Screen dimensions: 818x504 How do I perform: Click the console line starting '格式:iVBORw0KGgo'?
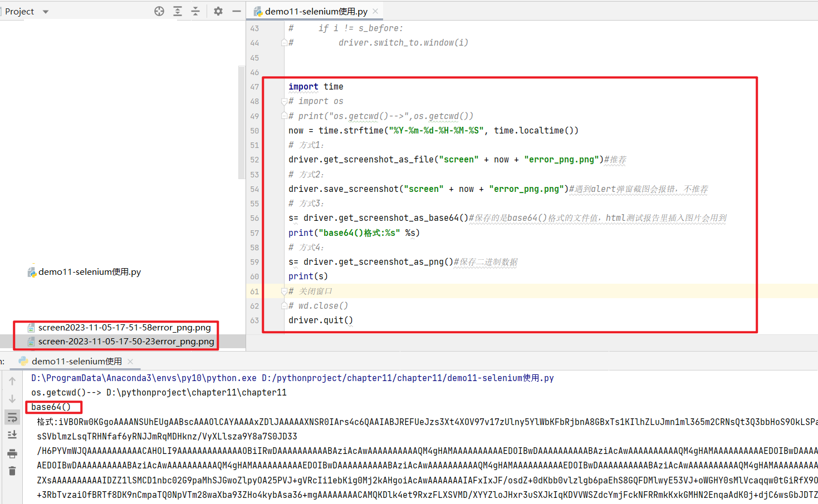[x=427, y=422]
